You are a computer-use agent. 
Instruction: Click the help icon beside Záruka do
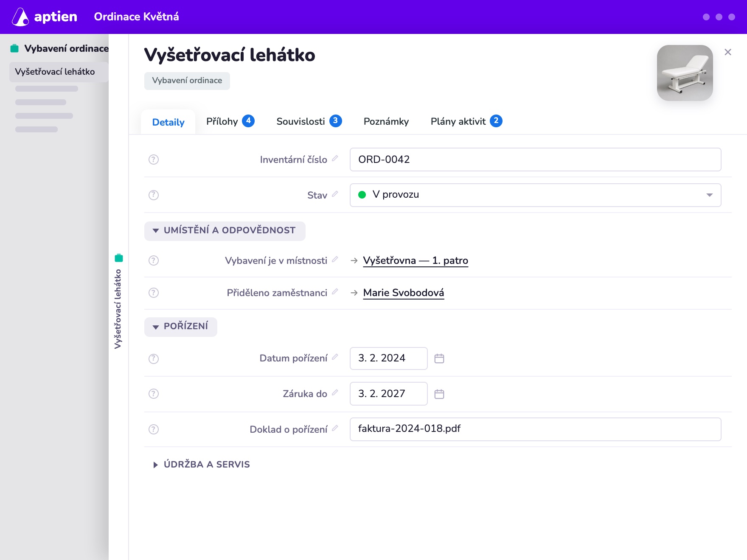(x=154, y=394)
